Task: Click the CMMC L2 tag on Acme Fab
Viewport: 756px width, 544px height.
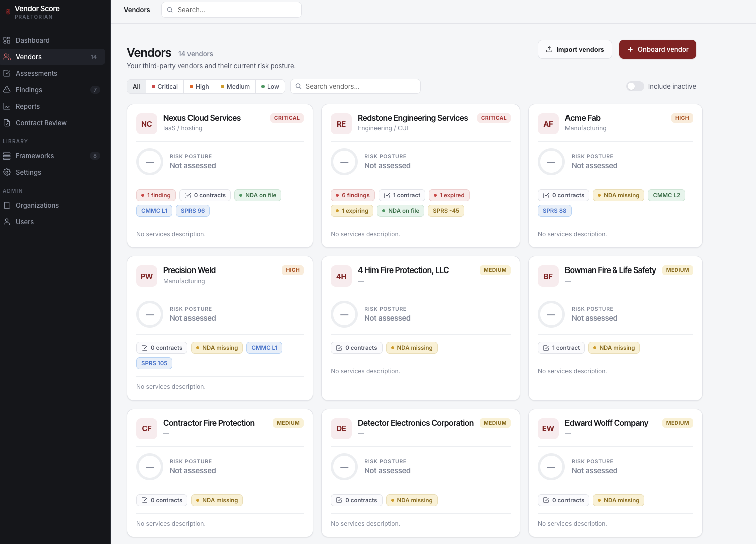Action: 666,195
